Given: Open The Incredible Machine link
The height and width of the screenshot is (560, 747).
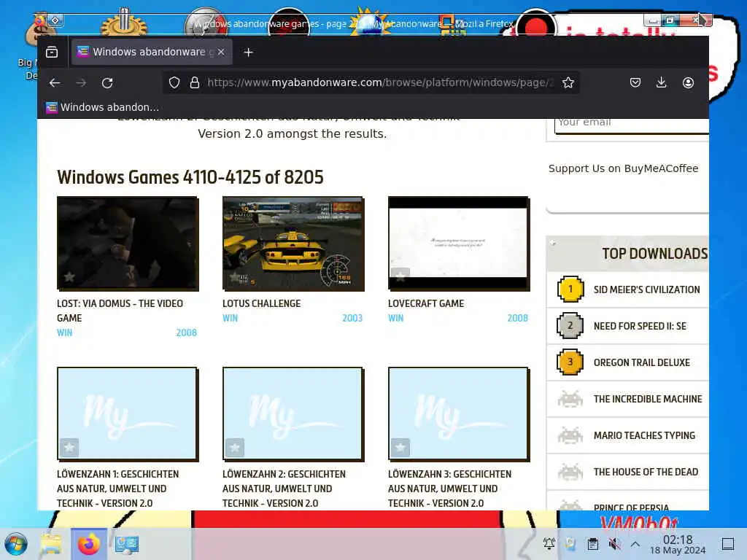Looking at the screenshot, I should [648, 399].
